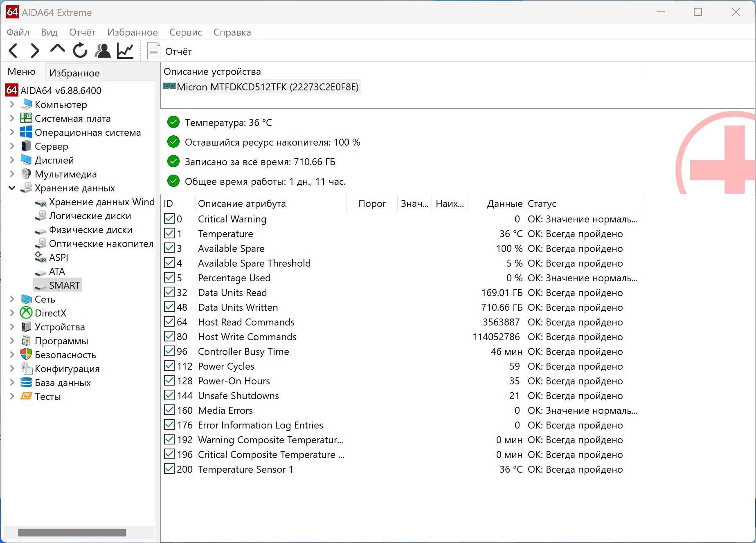
Task: Open the Файл menu
Action: pos(18,32)
